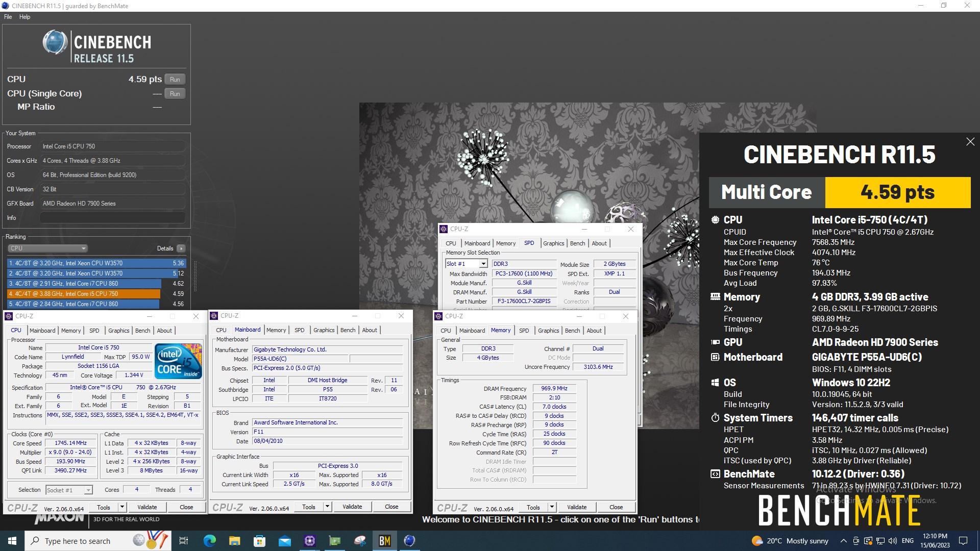980x551 pixels.
Task: Click the ranking Details arrow button
Action: click(x=181, y=248)
